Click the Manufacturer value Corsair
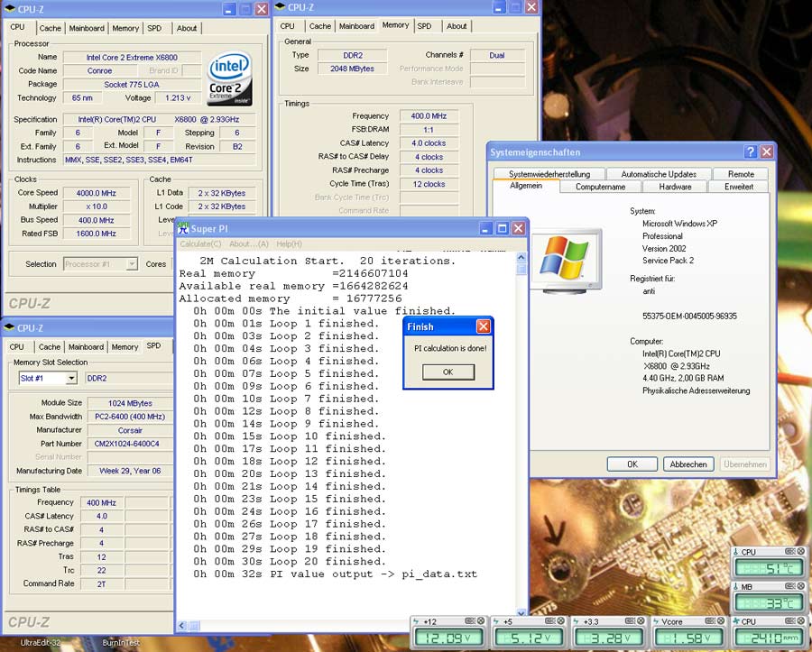 130,430
